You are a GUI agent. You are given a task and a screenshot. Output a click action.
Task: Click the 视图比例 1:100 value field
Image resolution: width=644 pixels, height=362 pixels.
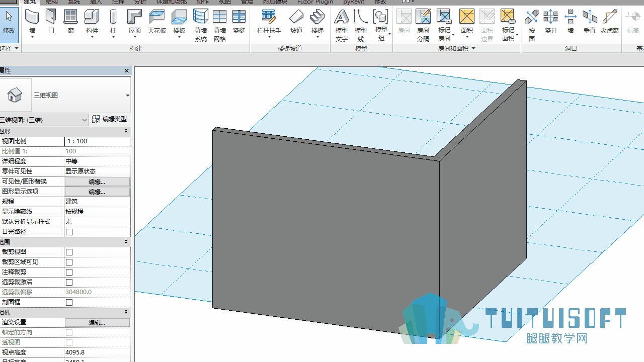tap(97, 141)
